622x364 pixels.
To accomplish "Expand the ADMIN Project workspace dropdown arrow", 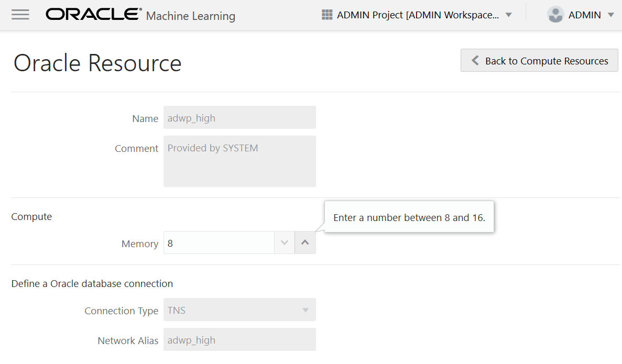I will [x=508, y=15].
